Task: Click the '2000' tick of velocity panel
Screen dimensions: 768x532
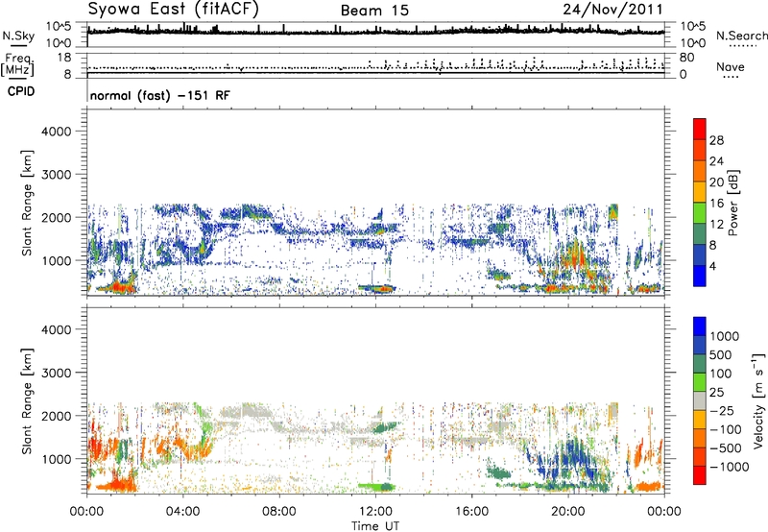Action: [x=57, y=416]
